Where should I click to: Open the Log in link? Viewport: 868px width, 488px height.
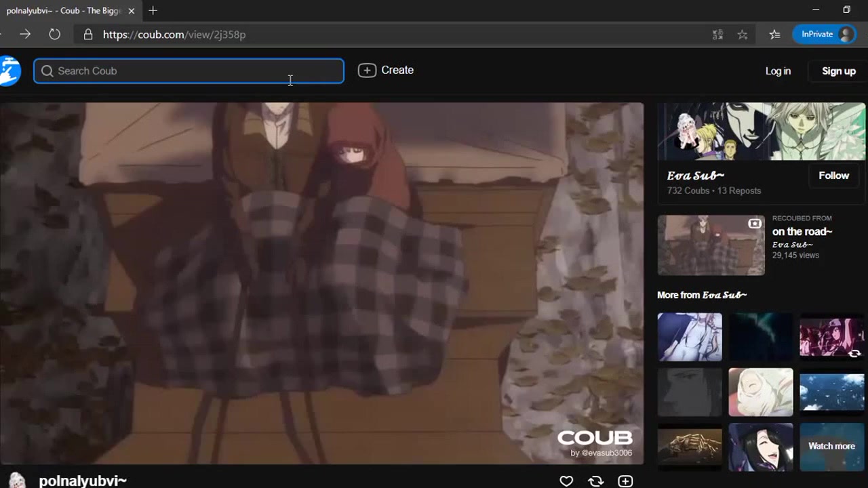(x=778, y=71)
